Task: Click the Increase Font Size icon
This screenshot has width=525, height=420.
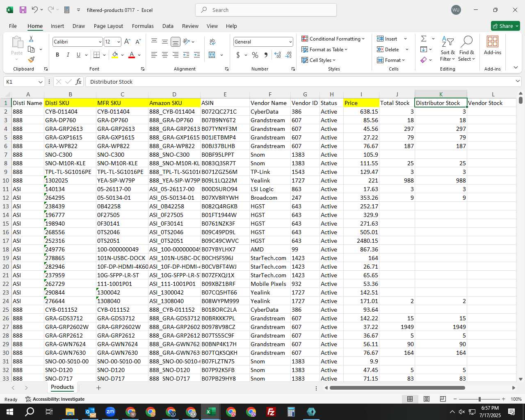Action: pyautogui.click(x=127, y=42)
